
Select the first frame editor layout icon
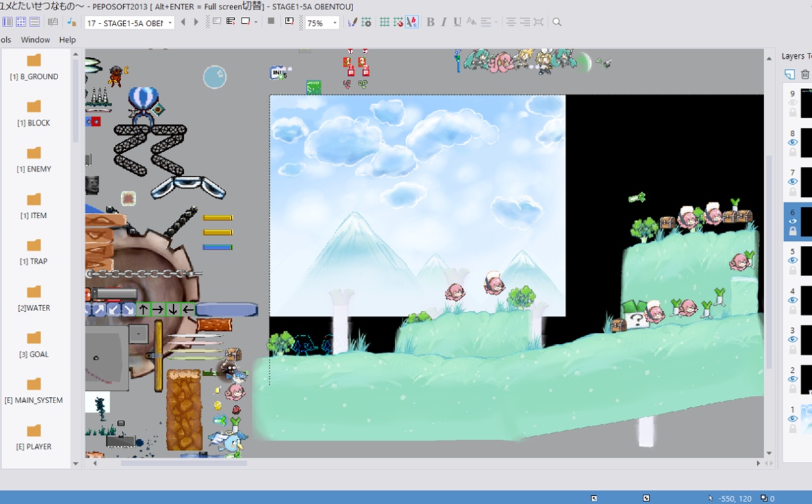tap(7, 22)
